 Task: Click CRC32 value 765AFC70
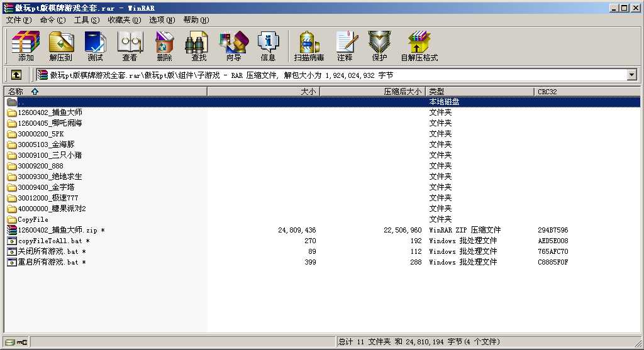[x=553, y=251]
